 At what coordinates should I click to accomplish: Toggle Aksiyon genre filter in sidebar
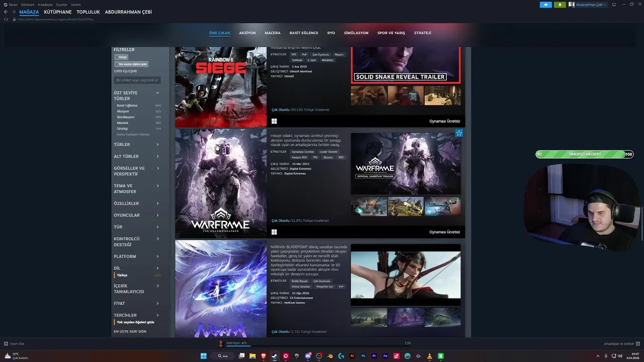(x=138, y=111)
